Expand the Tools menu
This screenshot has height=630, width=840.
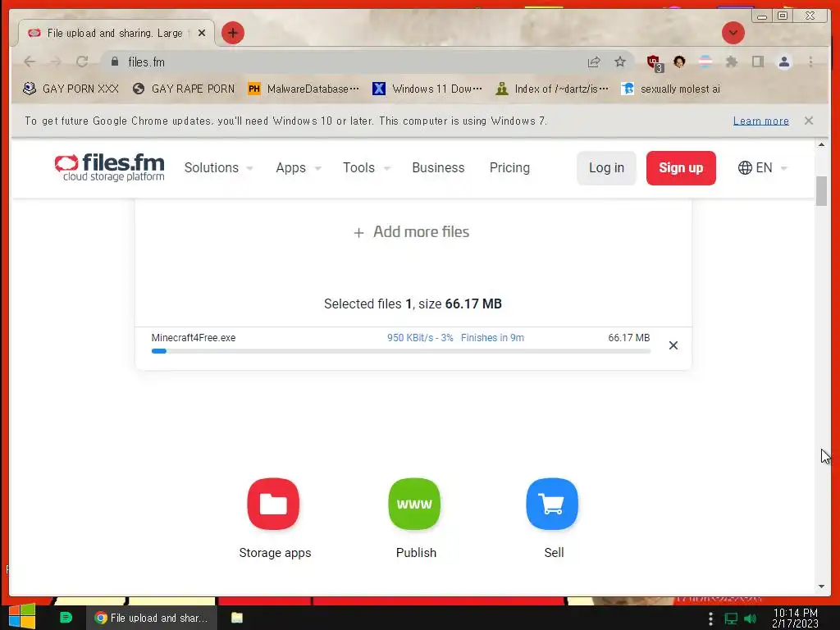[x=367, y=167]
